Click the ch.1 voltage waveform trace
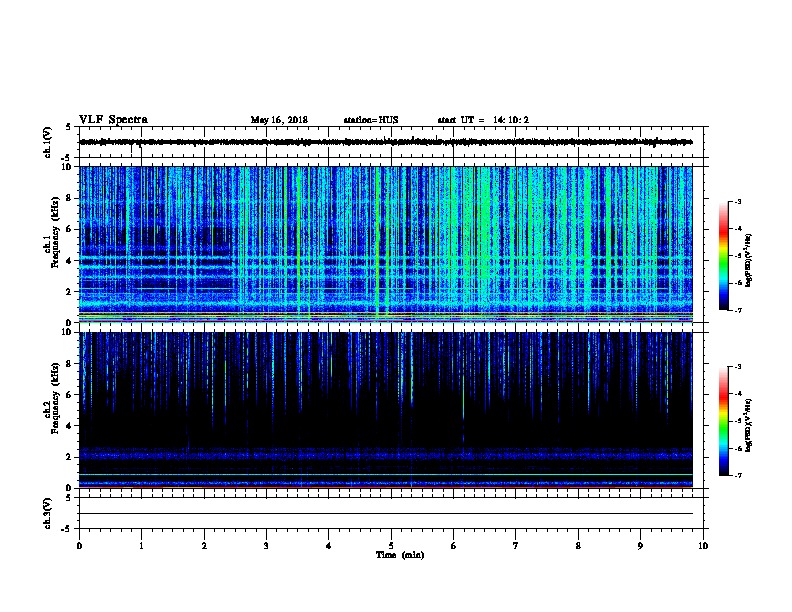Screen dimensions: 792x612 (x=386, y=142)
